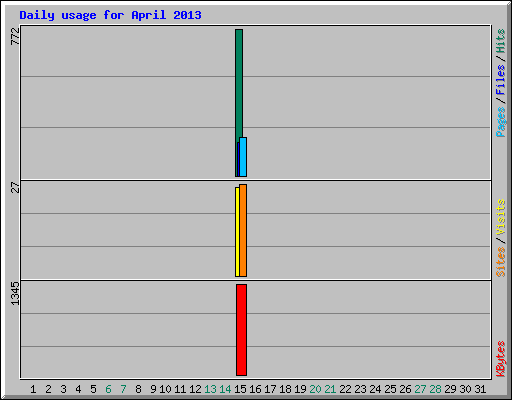This screenshot has width=512, height=400.
Task: Click the 27 axis value
Action: 15,187
